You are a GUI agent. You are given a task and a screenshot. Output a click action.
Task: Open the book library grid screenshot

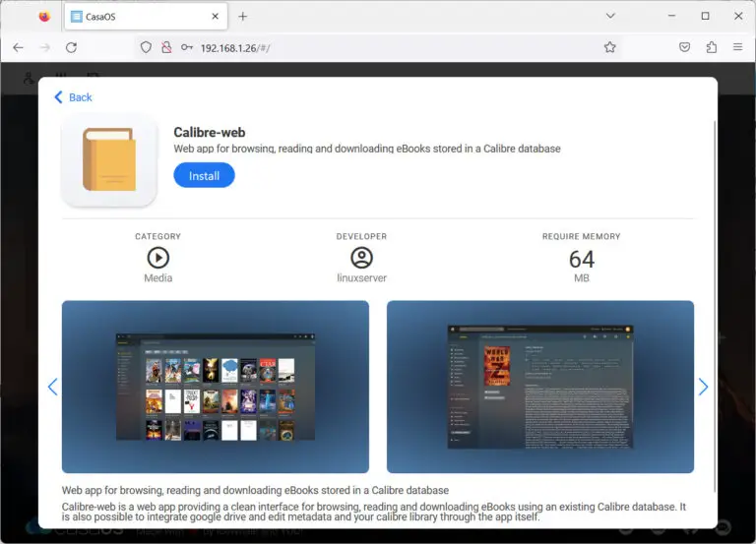point(215,387)
